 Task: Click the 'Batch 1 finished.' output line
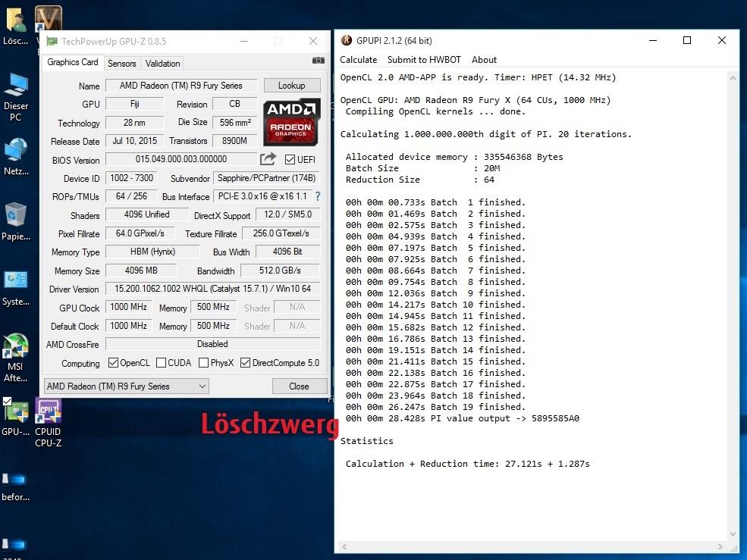[435, 202]
